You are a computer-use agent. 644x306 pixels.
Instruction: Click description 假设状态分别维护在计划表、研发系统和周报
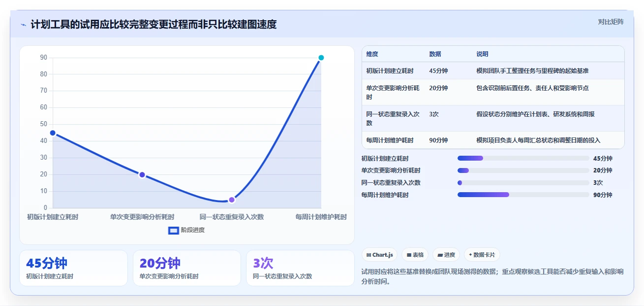click(x=535, y=114)
